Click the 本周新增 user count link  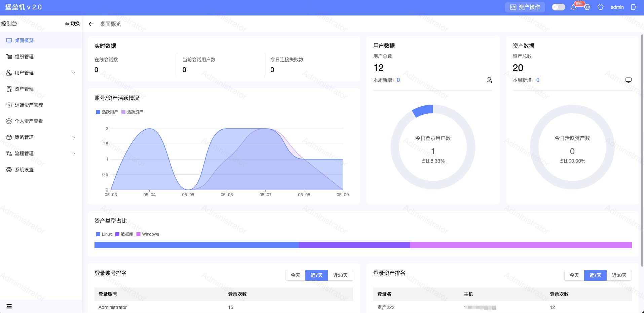pos(398,80)
